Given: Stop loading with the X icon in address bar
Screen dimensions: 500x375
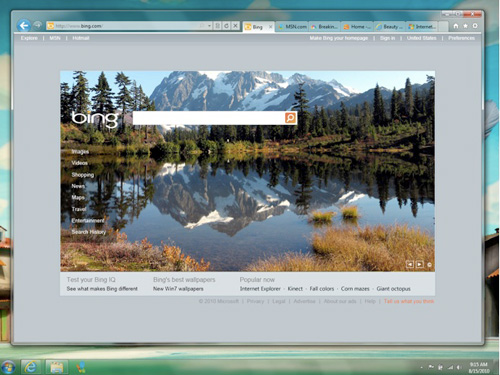Looking at the screenshot, I should 235,26.
